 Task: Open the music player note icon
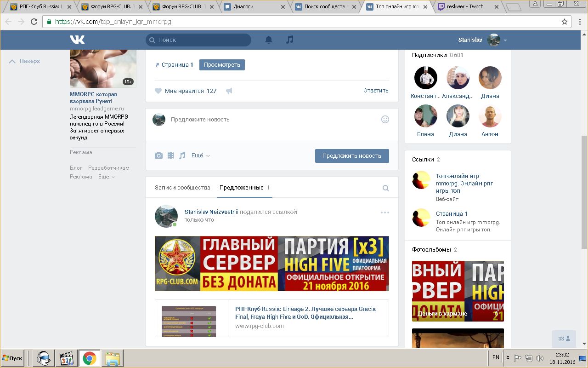289,40
